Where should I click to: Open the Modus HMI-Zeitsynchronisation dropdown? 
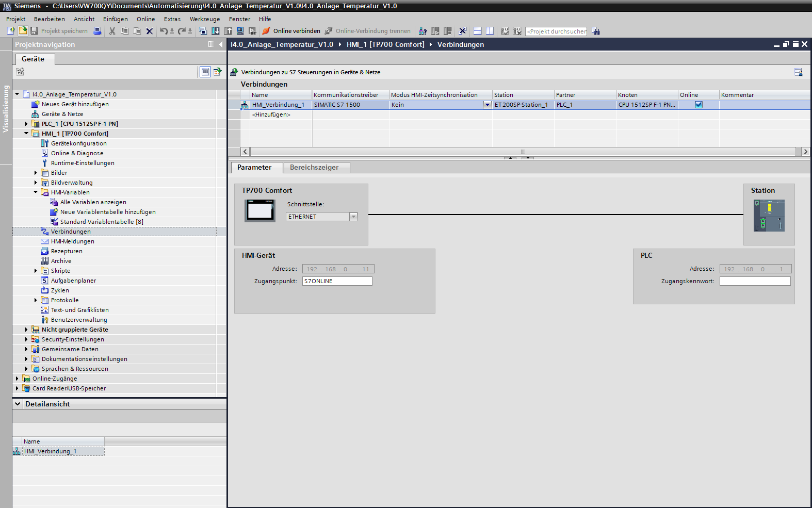(487, 105)
